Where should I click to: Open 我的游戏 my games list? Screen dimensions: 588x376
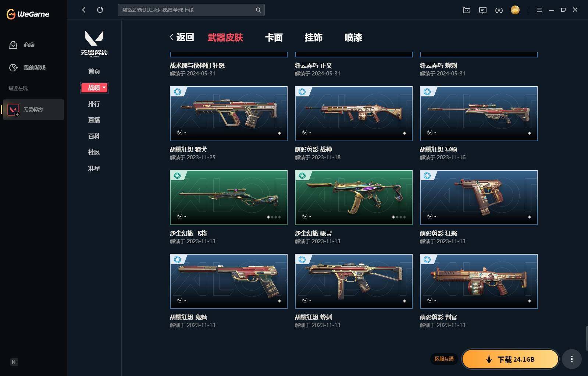click(27, 68)
